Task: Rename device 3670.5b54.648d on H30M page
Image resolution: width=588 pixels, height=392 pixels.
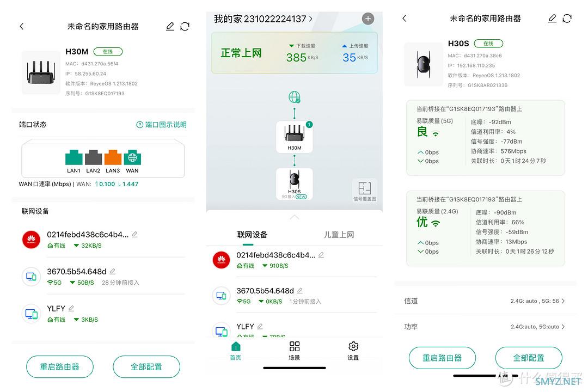Action: coord(113,271)
